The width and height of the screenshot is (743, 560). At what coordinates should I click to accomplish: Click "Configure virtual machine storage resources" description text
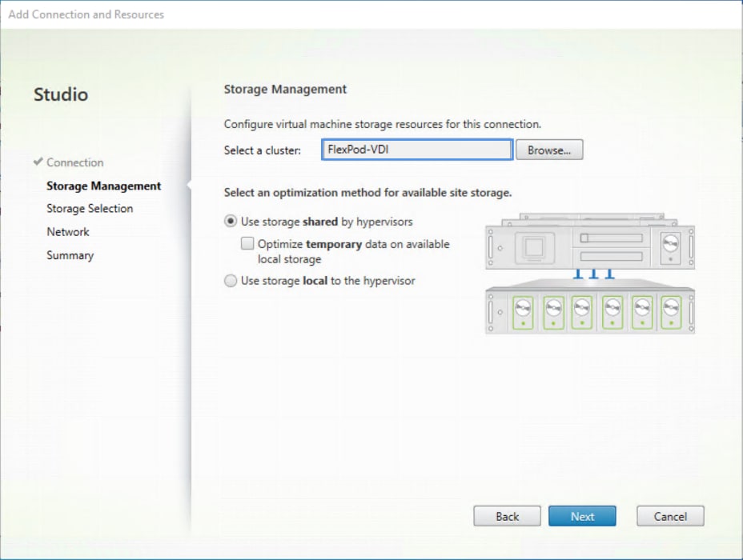coord(383,124)
